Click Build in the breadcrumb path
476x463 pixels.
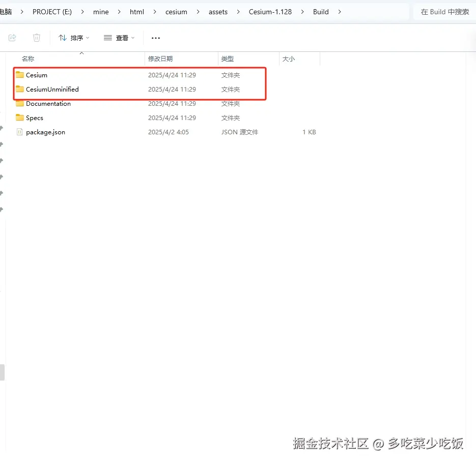coord(321,12)
